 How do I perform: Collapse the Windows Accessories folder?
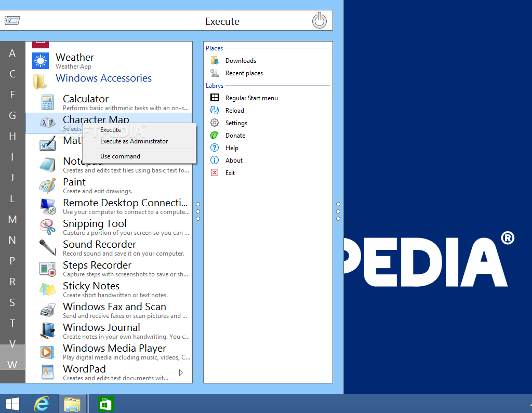click(x=103, y=78)
